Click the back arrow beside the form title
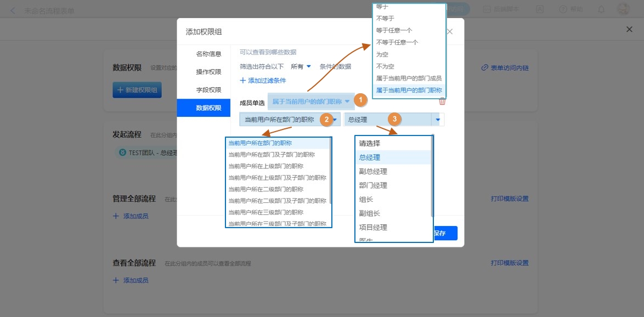This screenshot has height=317, width=644. click(x=13, y=11)
